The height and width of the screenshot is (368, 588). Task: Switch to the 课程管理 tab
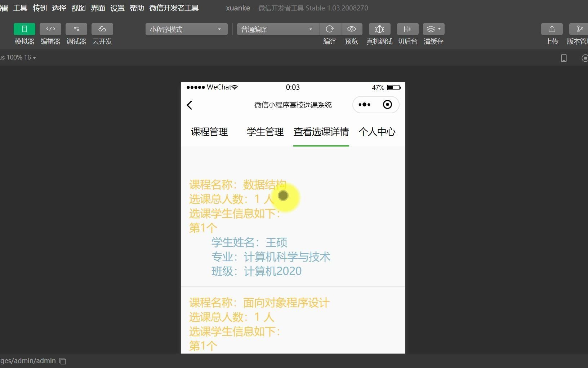209,132
